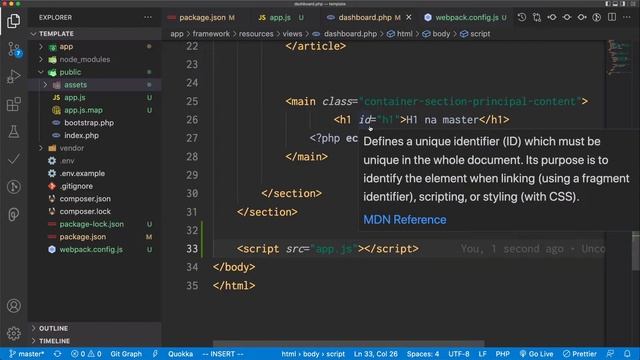Switch to dashboard.php tab
The image size is (640, 360).
pyautogui.click(x=364, y=18)
